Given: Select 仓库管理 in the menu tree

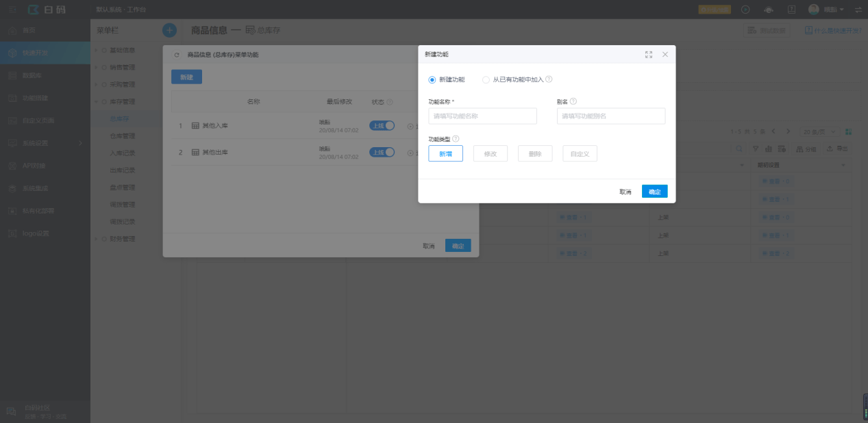Looking at the screenshot, I should pyautogui.click(x=123, y=136).
